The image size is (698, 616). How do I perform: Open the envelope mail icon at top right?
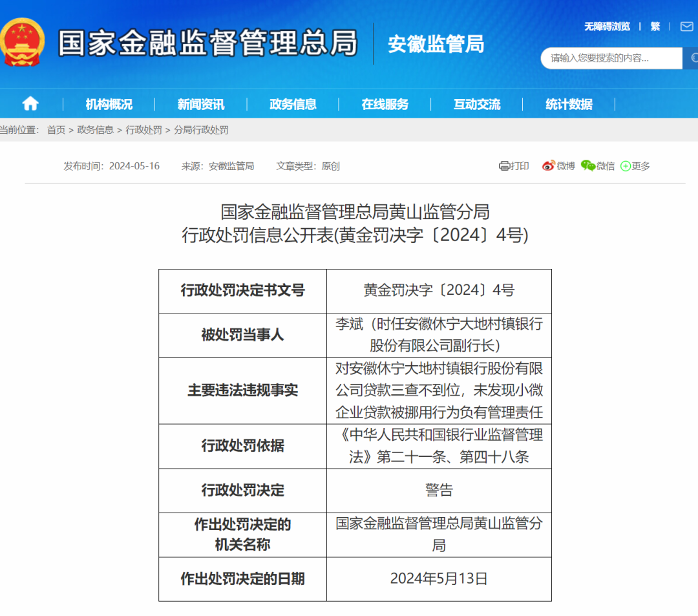click(686, 27)
